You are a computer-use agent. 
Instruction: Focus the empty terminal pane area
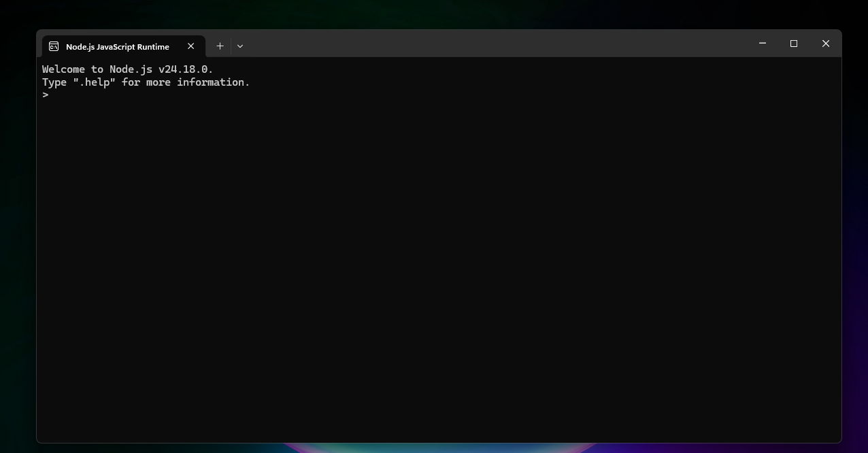tap(438, 272)
